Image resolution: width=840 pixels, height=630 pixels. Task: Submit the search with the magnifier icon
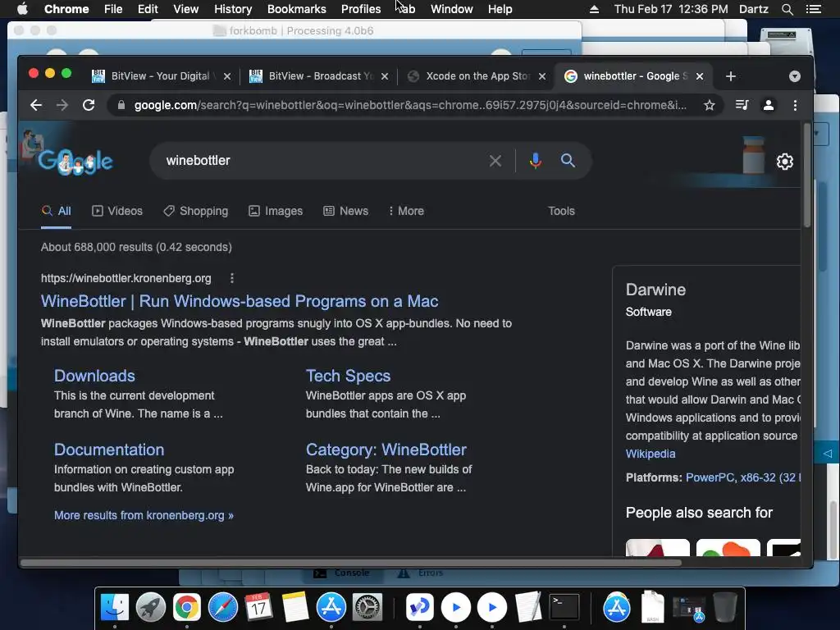pyautogui.click(x=568, y=160)
